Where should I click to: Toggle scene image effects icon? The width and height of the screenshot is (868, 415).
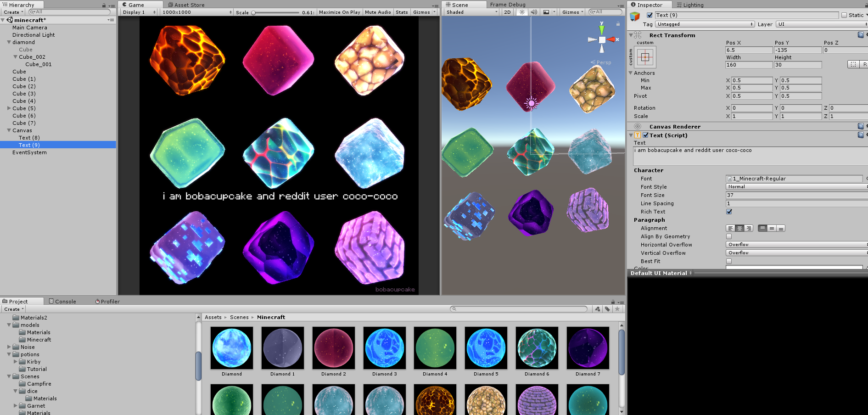(546, 12)
